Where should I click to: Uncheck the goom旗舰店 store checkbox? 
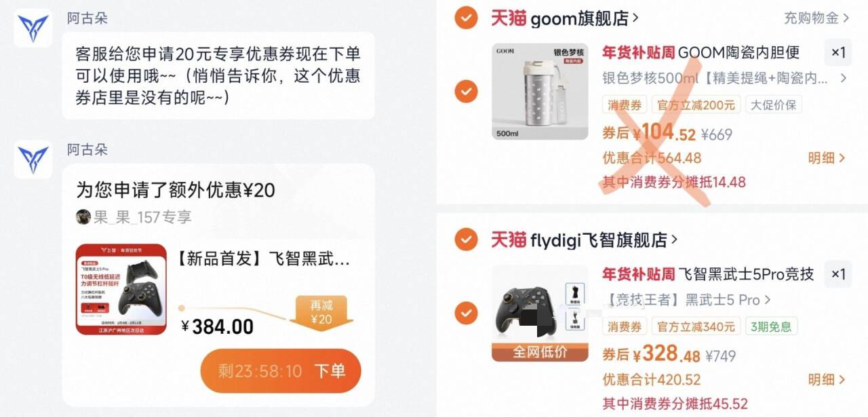click(466, 18)
